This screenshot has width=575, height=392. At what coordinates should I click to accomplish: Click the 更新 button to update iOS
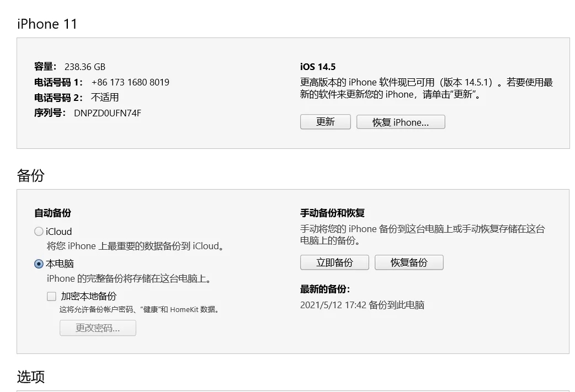coord(325,121)
